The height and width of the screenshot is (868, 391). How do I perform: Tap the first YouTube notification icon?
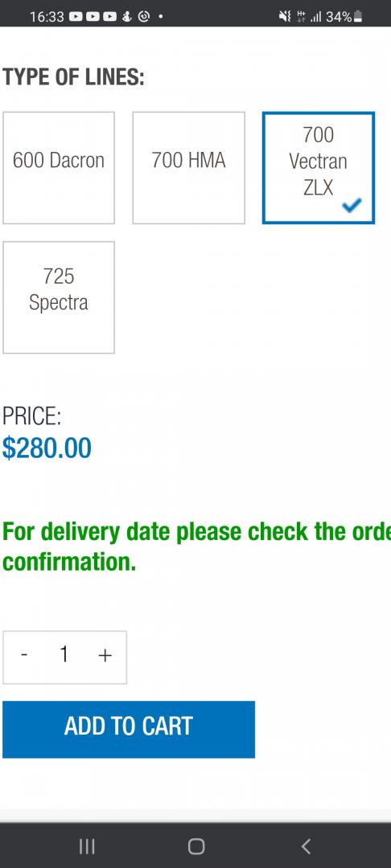pyautogui.click(x=76, y=17)
